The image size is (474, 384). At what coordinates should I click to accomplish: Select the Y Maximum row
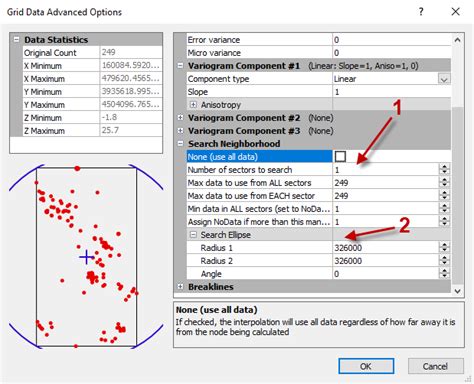coord(92,105)
